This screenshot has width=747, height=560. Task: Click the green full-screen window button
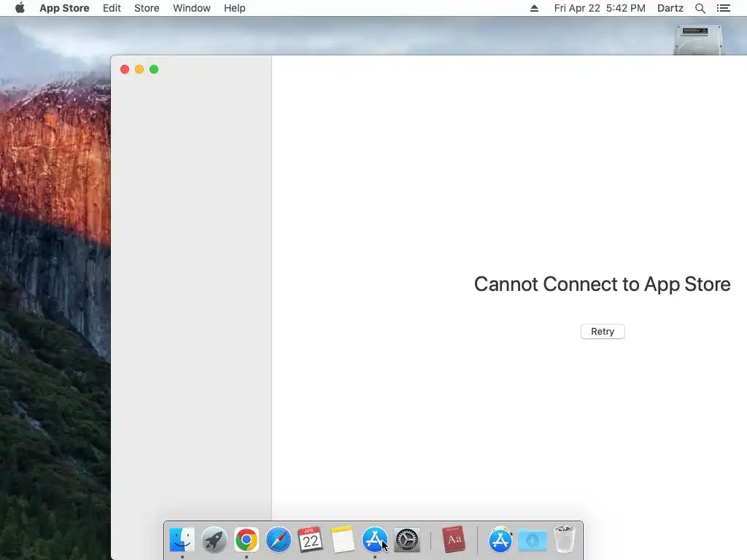(154, 69)
